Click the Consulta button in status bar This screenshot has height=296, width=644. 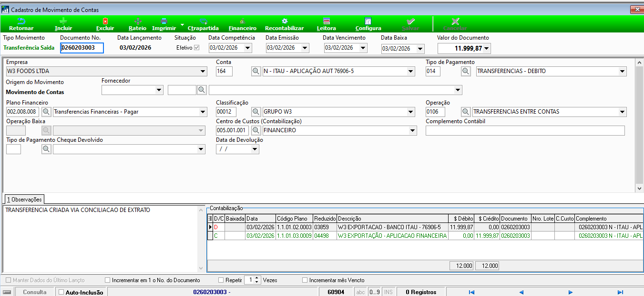click(x=35, y=292)
